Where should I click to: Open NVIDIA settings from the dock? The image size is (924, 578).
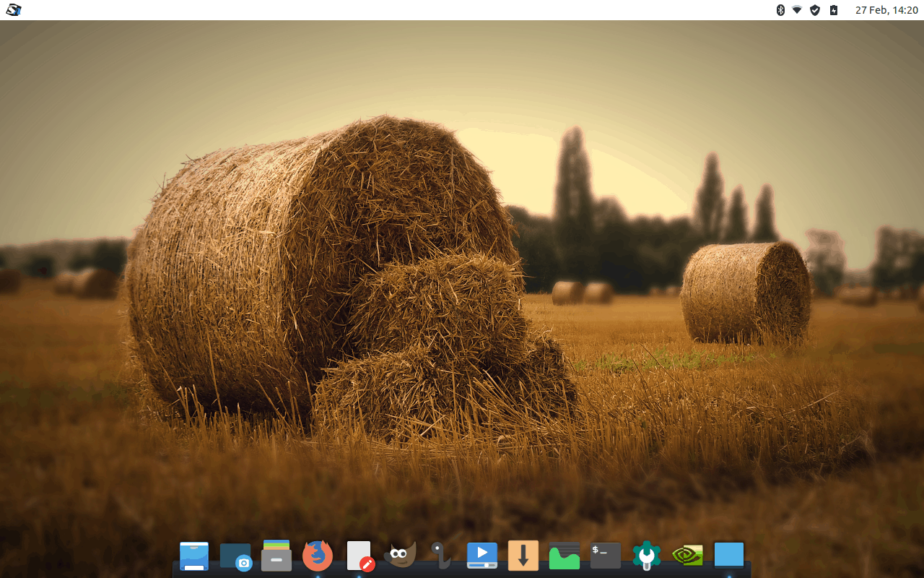click(x=688, y=556)
